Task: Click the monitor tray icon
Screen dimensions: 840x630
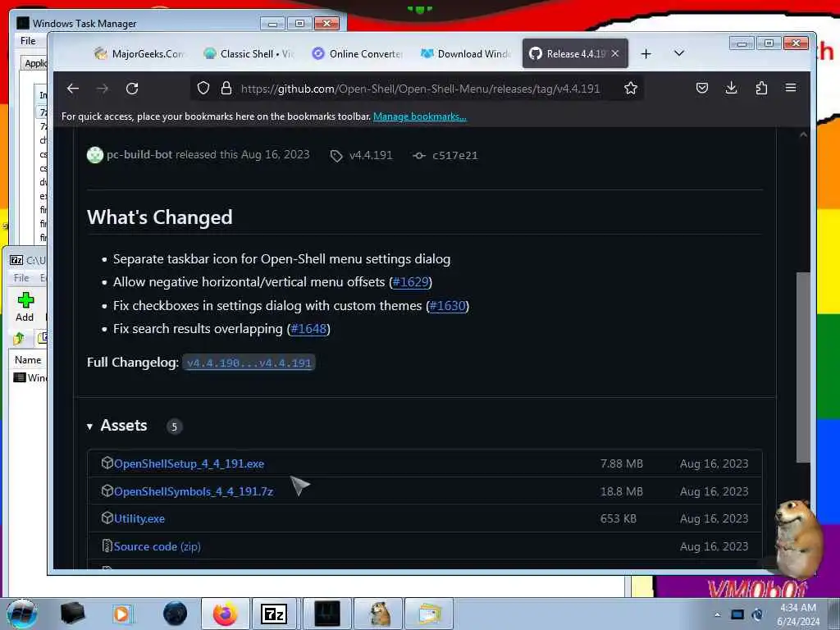Action: pos(737,614)
